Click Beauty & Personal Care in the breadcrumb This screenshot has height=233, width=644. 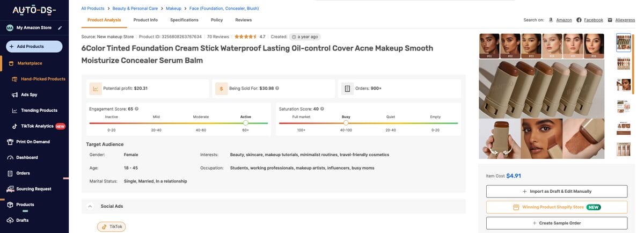click(x=135, y=9)
